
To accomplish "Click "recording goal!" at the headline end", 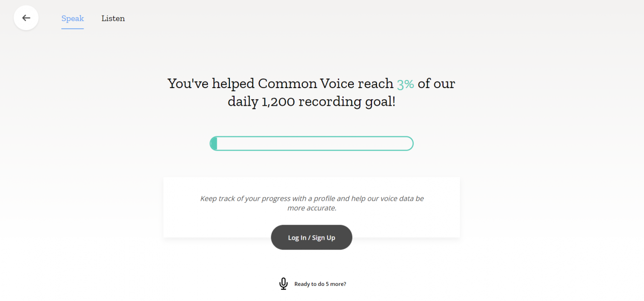I will pyautogui.click(x=347, y=102).
